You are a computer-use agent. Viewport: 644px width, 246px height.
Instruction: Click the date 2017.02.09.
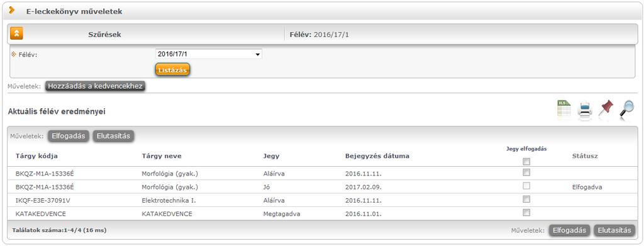[x=364, y=187]
